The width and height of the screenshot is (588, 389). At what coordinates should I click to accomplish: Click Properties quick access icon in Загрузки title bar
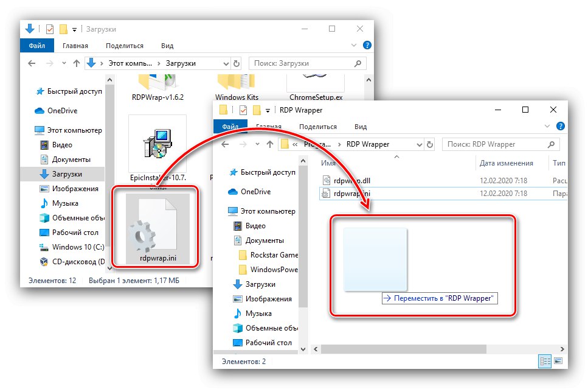50,29
